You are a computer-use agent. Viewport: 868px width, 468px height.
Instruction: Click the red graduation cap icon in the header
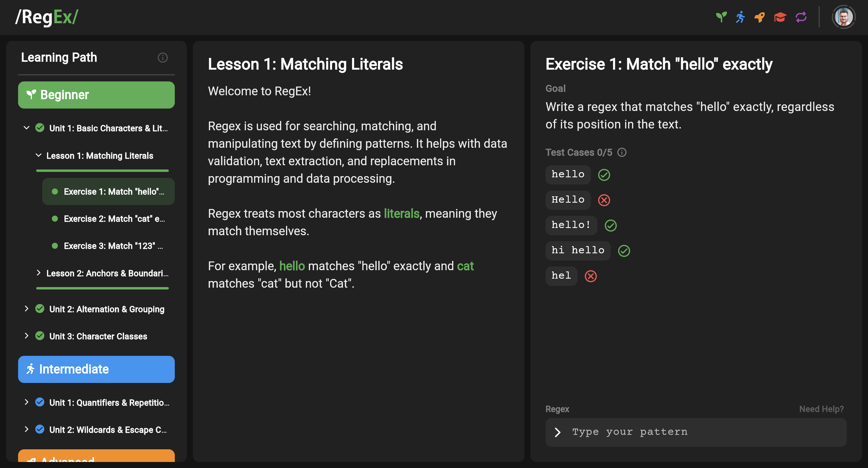(780, 17)
